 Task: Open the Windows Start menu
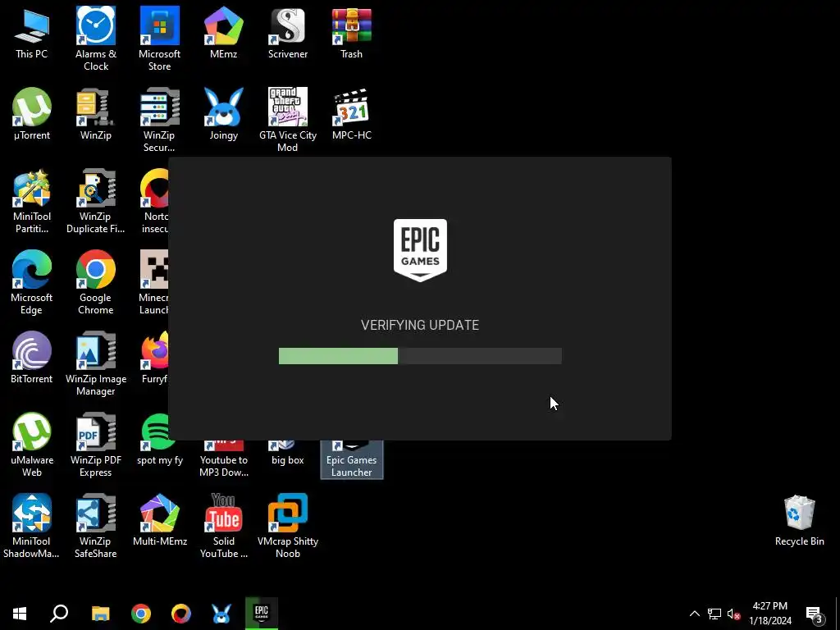pyautogui.click(x=20, y=614)
